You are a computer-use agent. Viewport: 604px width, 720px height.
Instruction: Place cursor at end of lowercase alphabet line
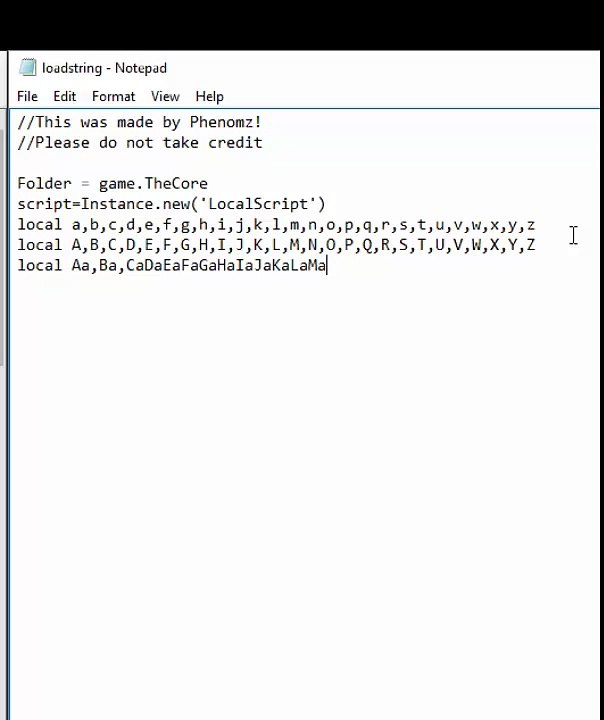coord(536,225)
